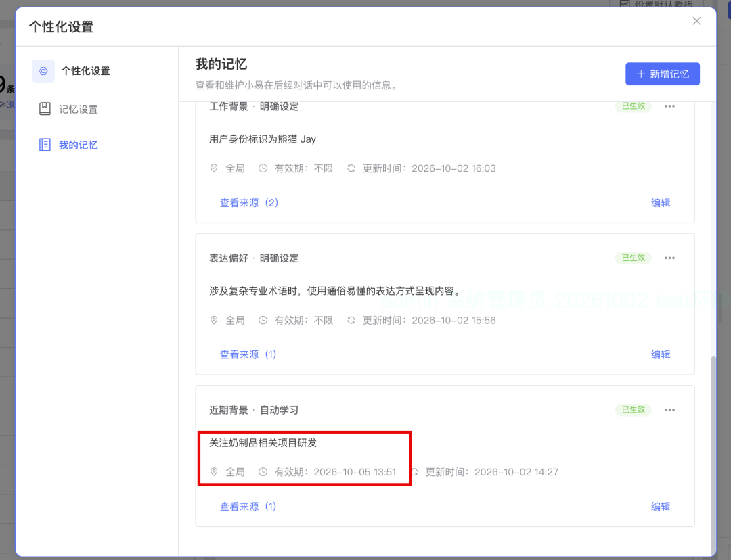Click the clock icon before 有效期: 2026-10-05
Image resolution: width=731 pixels, height=560 pixels.
263,472
